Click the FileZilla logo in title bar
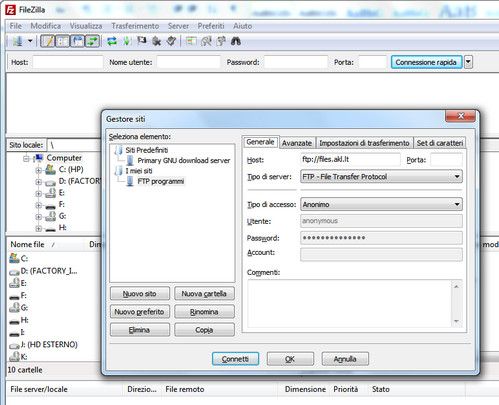Viewport: 499px width, 405px height. (10, 10)
